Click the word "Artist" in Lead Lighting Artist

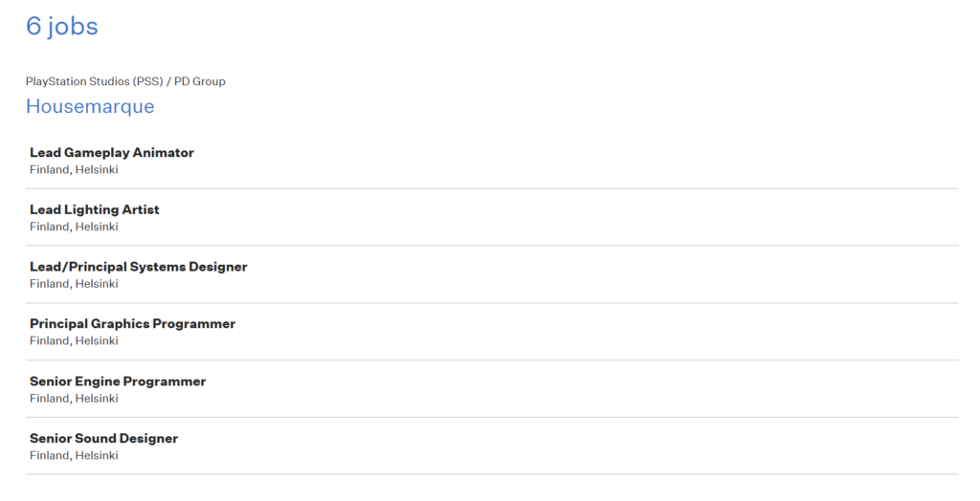pos(141,210)
